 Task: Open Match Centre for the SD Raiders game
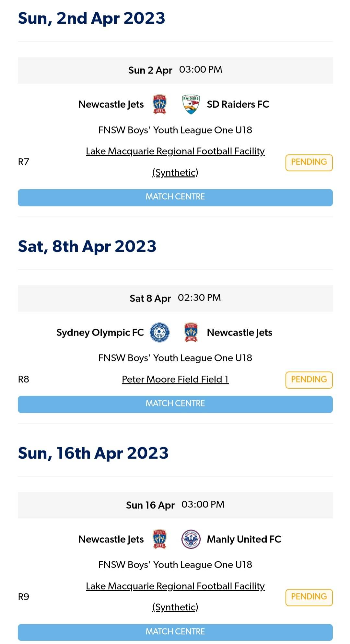[x=175, y=197]
